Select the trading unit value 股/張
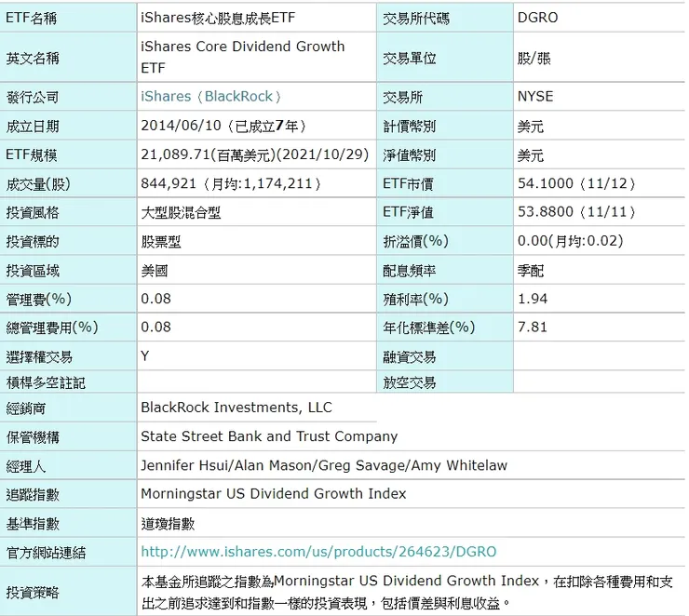 tap(534, 58)
